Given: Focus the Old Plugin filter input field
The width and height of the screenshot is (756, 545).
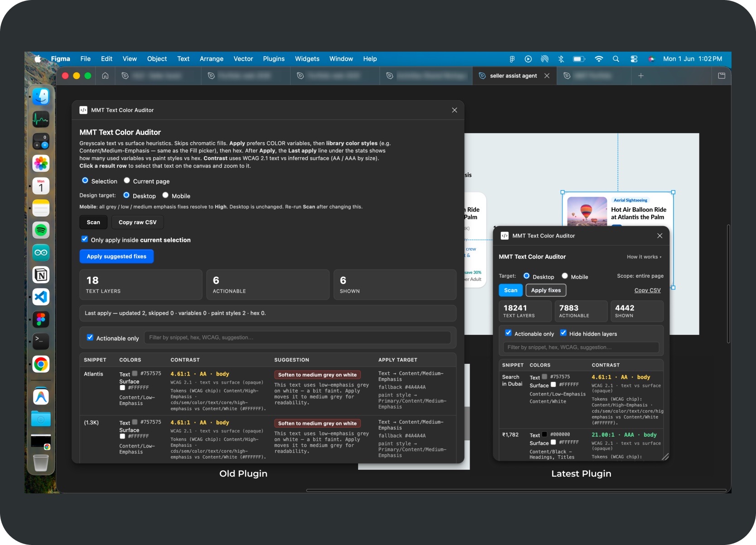Looking at the screenshot, I should point(297,338).
